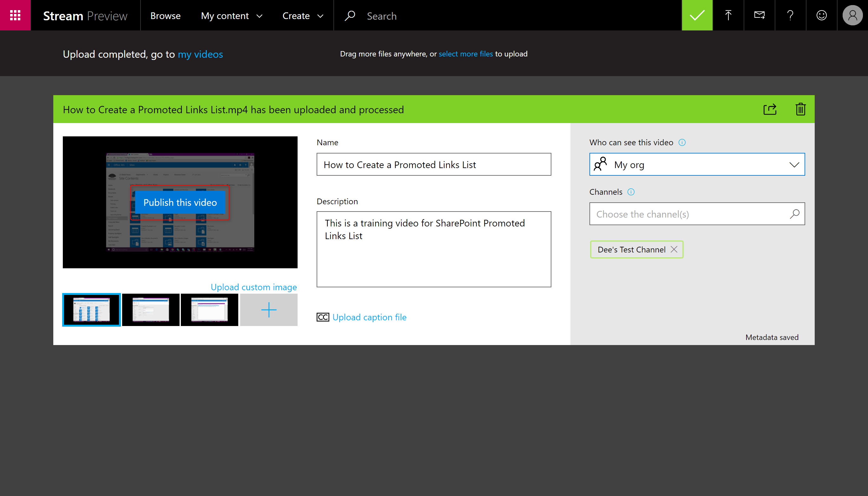Image resolution: width=868 pixels, height=496 pixels.
Task: Click the feedback smiley icon
Action: [821, 15]
